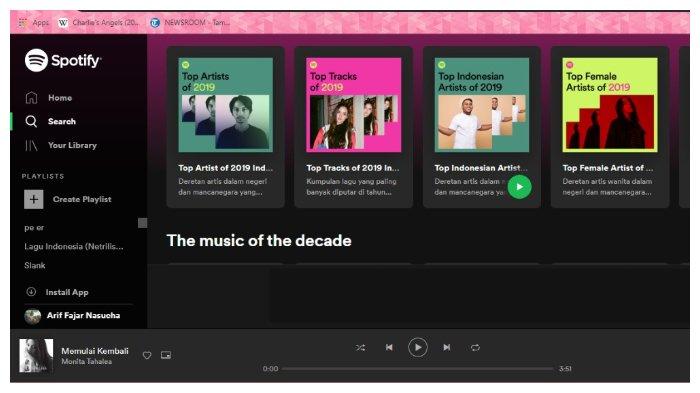Image resolution: width=700 pixels, height=393 pixels.
Task: Click Memulai Kembali song title
Action: [95, 351]
